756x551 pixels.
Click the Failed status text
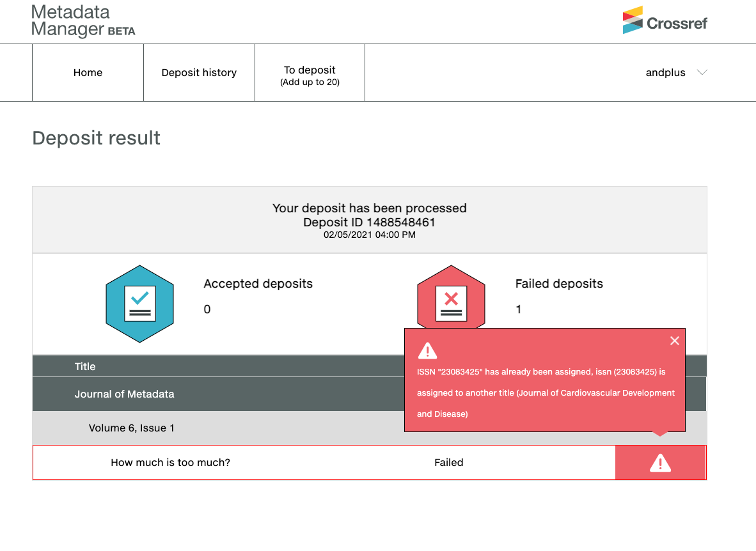pyautogui.click(x=448, y=462)
